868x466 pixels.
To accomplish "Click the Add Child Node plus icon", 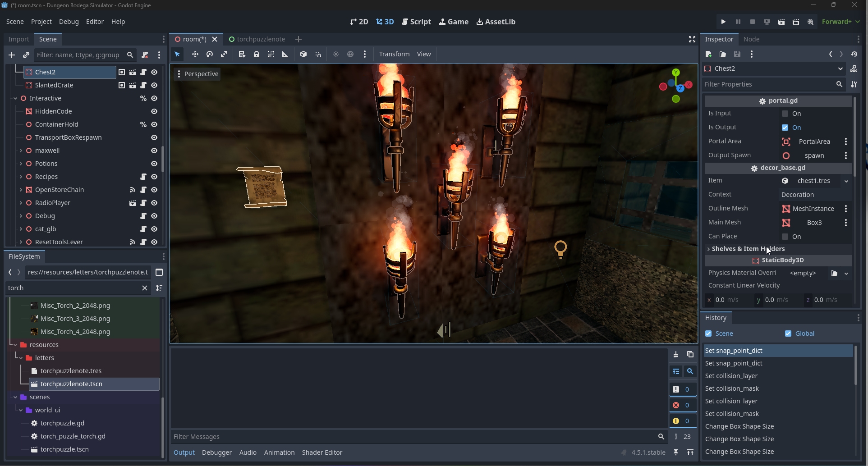I will coord(12,55).
